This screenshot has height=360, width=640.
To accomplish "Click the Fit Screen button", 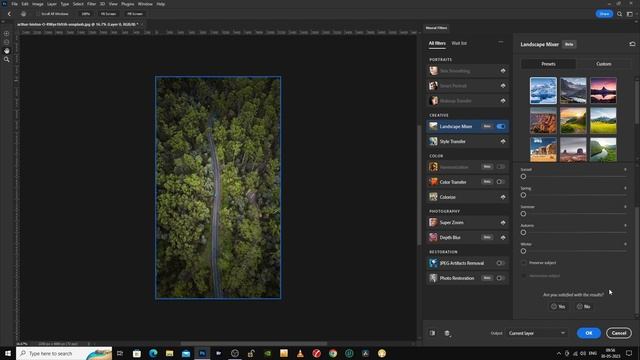I will pos(109,14).
